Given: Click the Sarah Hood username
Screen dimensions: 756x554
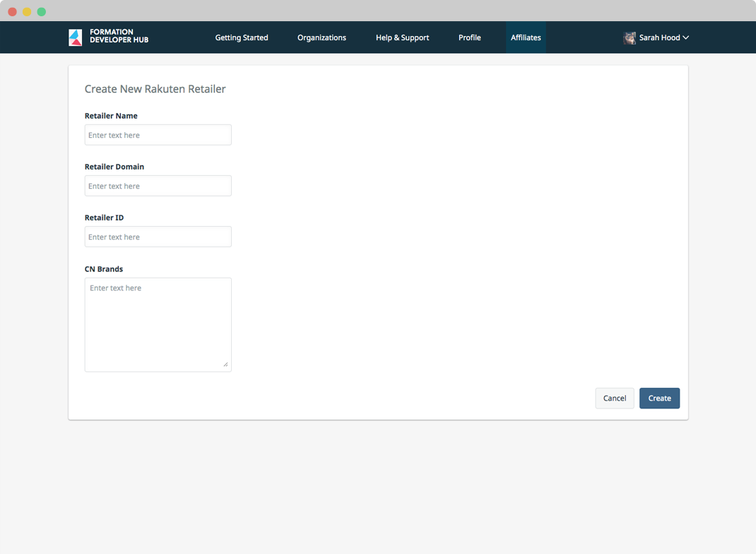Looking at the screenshot, I should tap(660, 37).
